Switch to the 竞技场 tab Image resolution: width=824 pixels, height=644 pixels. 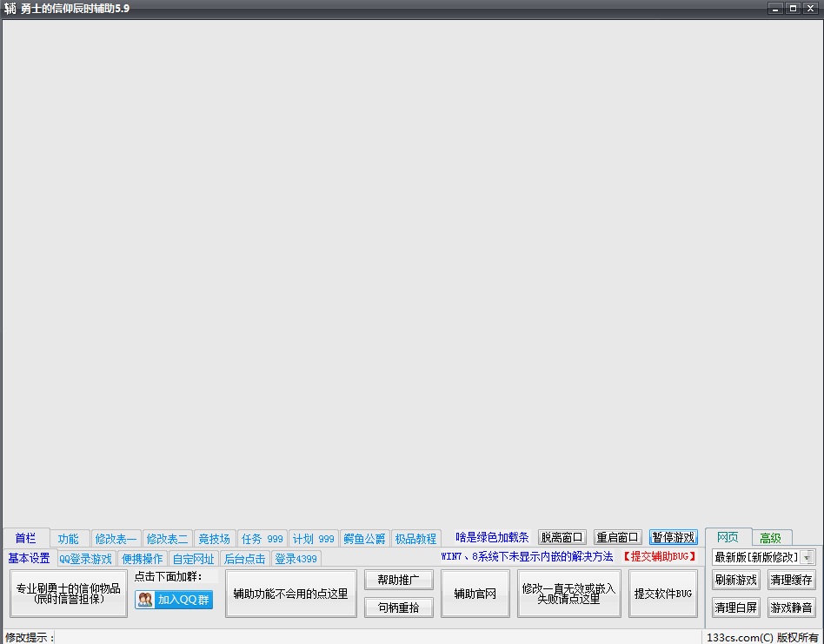click(x=215, y=539)
